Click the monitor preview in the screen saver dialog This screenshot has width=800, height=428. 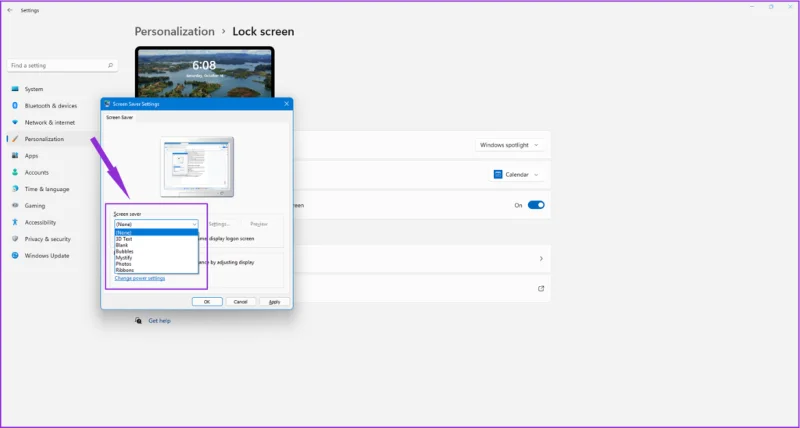[x=197, y=166]
